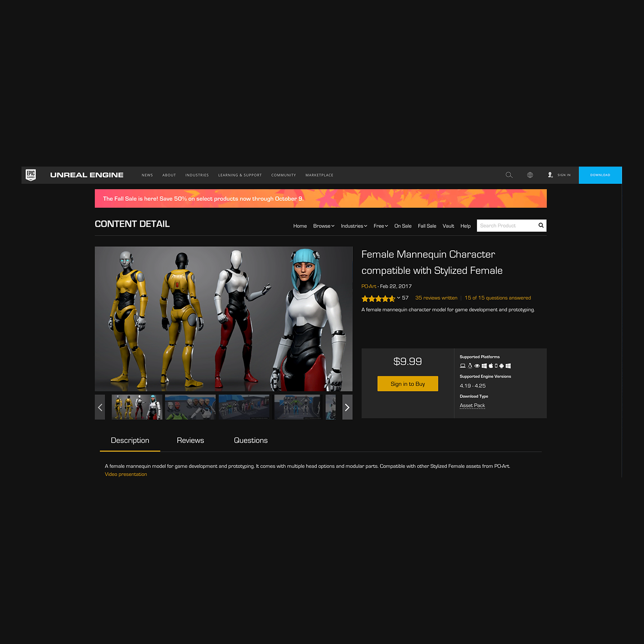The height and width of the screenshot is (644, 644).
Task: Show next thumbnails with right arrow
Action: pos(347,407)
